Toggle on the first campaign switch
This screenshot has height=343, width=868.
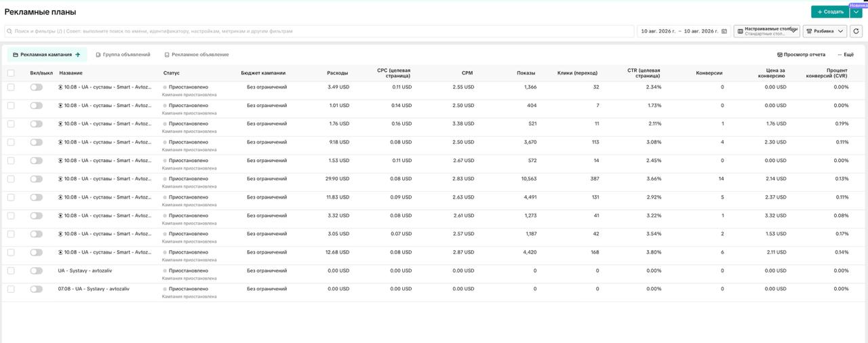[x=37, y=87]
